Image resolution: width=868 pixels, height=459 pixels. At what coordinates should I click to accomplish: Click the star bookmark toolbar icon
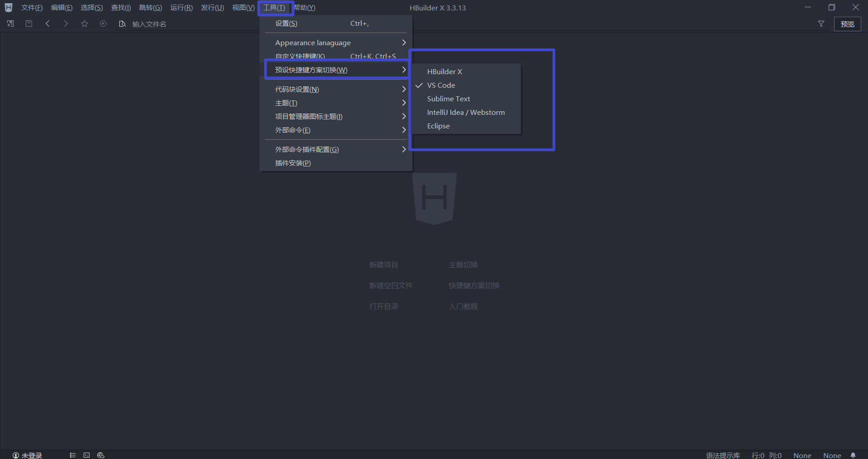click(x=85, y=24)
